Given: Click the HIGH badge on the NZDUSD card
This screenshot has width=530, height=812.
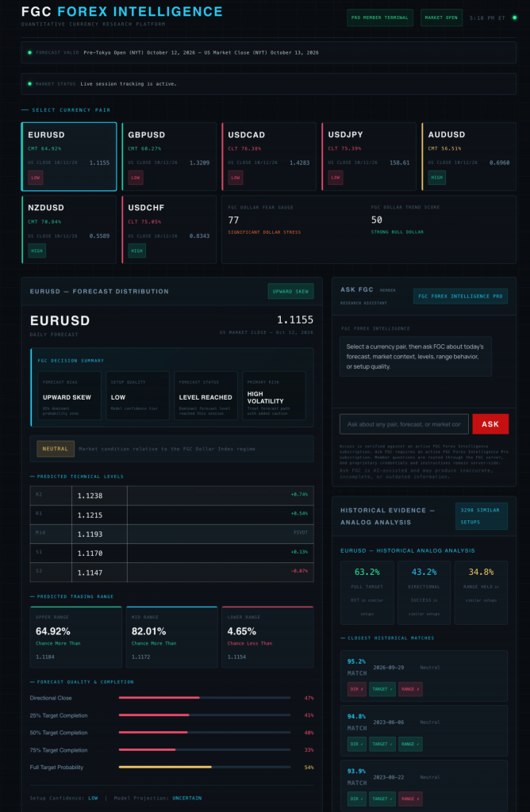Looking at the screenshot, I should coord(36,251).
